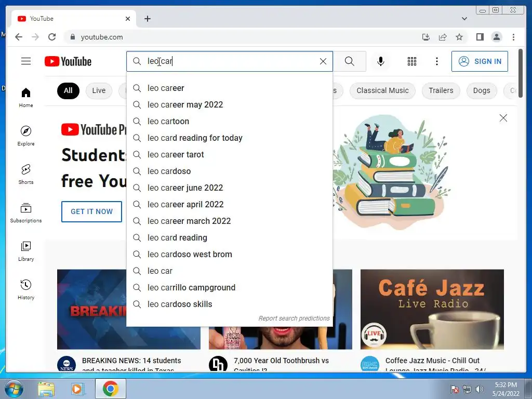532x399 pixels.
Task: Select the Live filter chip
Action: [99, 90]
